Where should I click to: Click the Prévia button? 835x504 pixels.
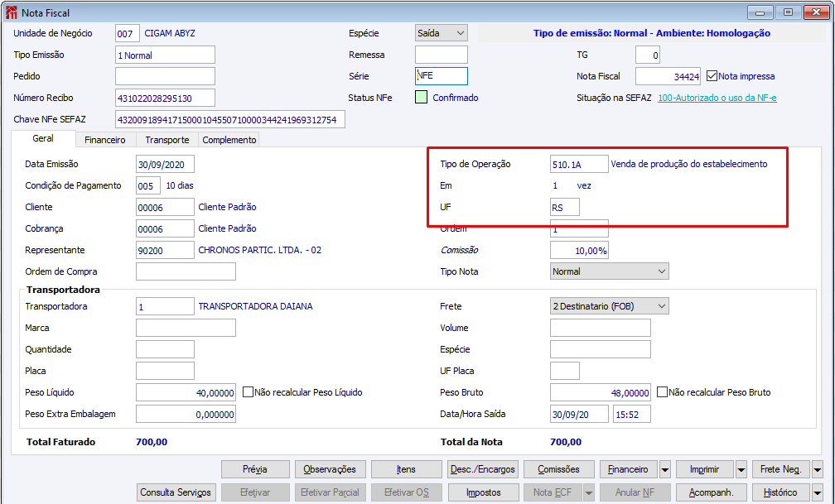[x=255, y=469]
